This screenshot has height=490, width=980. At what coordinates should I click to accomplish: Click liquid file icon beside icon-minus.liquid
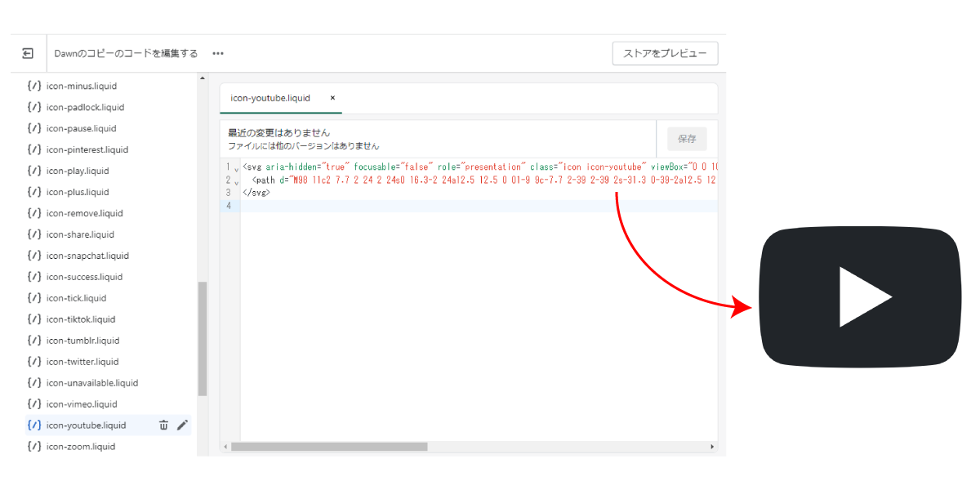[x=33, y=86]
